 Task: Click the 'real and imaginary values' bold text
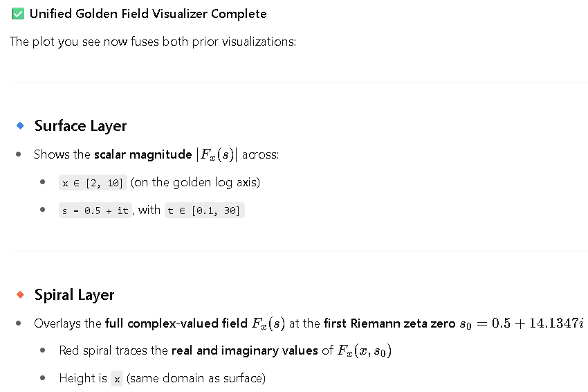(244, 350)
